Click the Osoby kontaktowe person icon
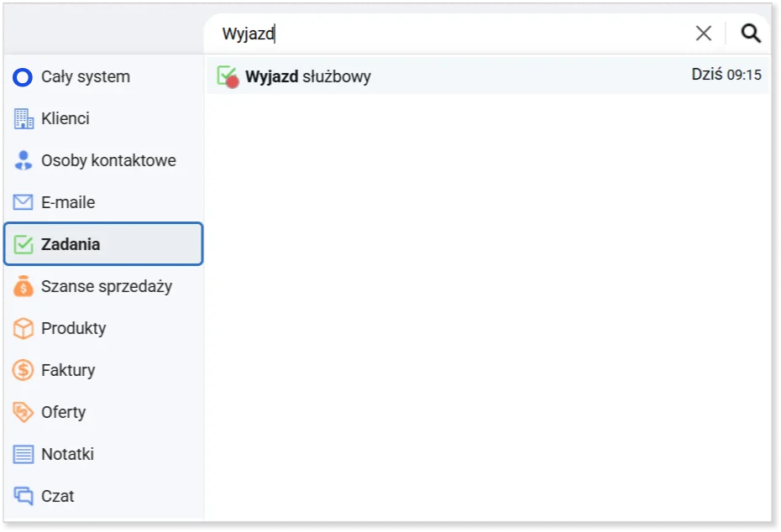 click(x=24, y=161)
